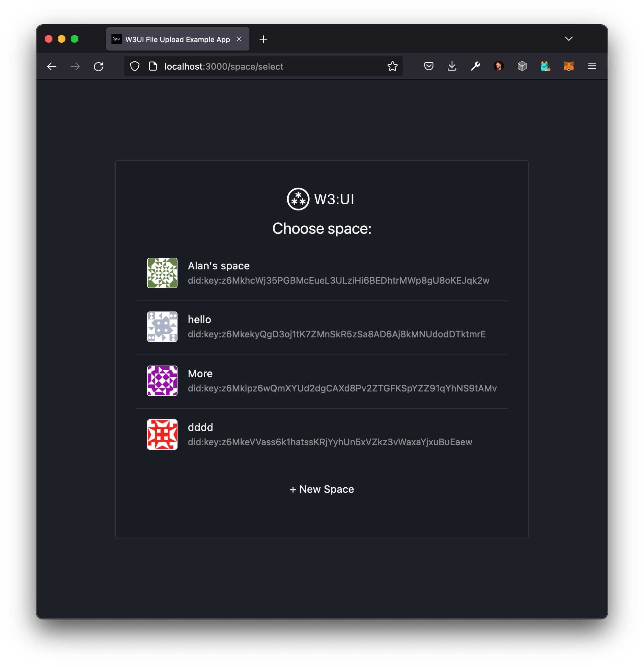
Task: Choose the dddd space entry
Action: pos(322,435)
